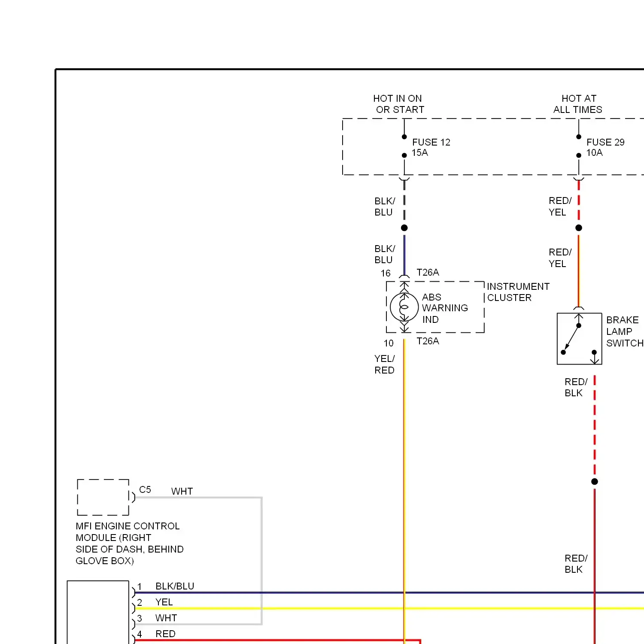Viewport: 644px width, 644px height.
Task: Select pin 3 "WHT" wire label
Action: point(166,618)
